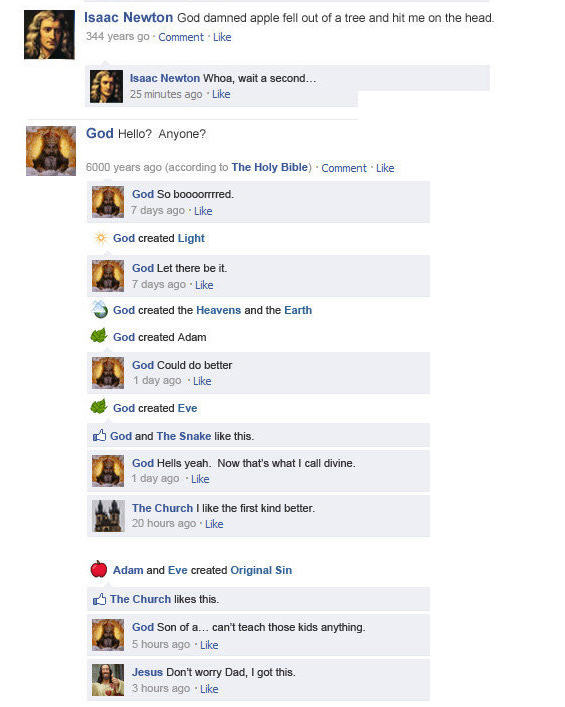Click thumbs-up icon next to The Church likes this
Screen dimensions: 565x707
(x=100, y=599)
